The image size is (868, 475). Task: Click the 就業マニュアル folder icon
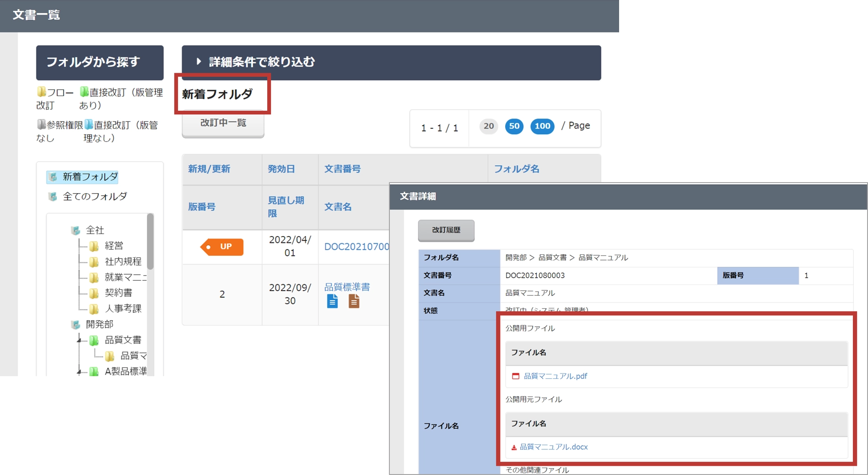click(94, 277)
